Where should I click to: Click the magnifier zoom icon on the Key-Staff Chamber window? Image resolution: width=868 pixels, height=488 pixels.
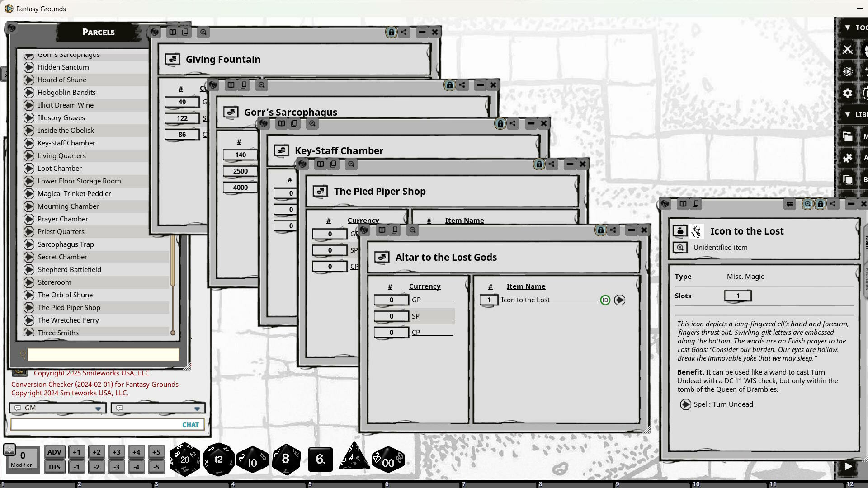click(x=312, y=123)
